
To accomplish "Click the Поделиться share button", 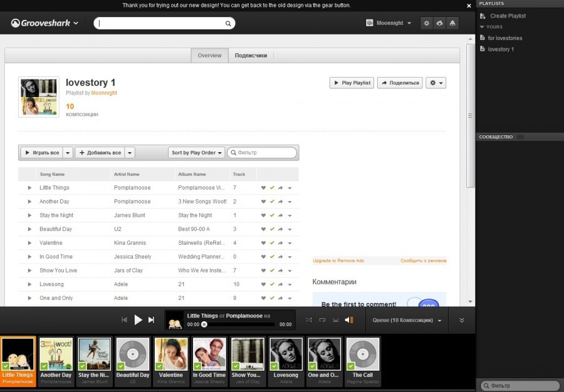I will pyautogui.click(x=400, y=83).
